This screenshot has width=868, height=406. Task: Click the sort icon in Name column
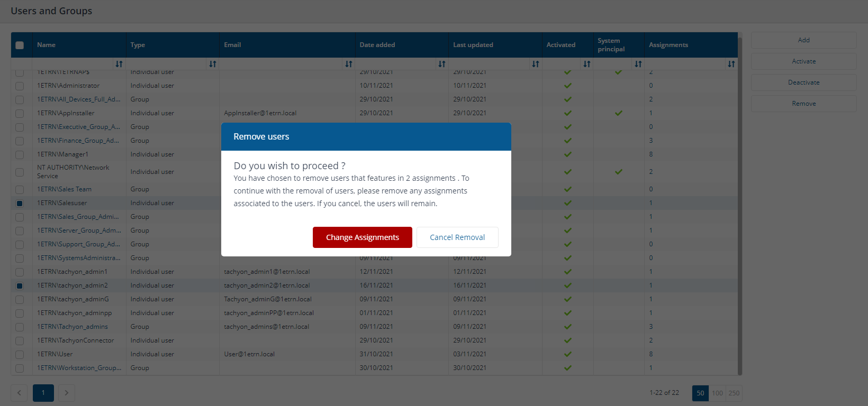[x=119, y=64]
